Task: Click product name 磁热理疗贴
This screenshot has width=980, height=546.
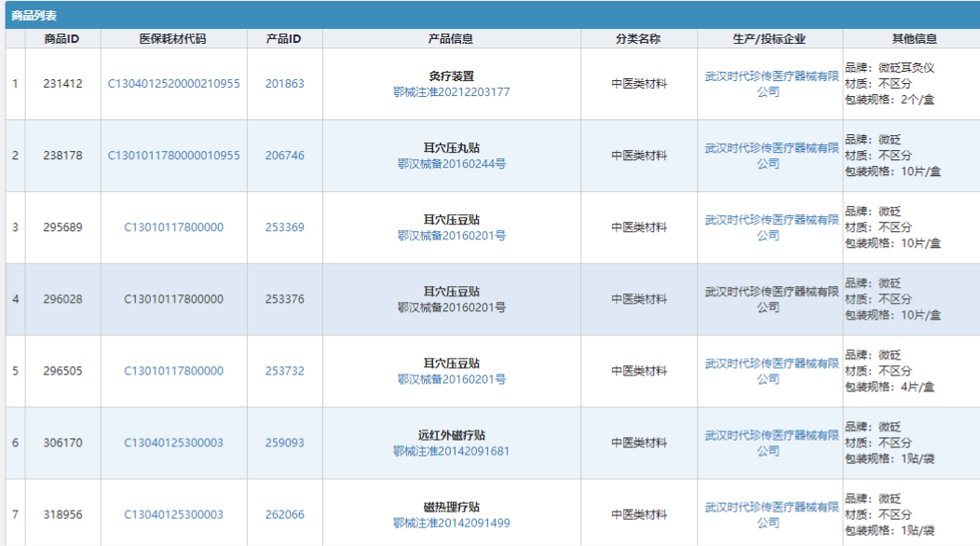Action: pos(451,507)
